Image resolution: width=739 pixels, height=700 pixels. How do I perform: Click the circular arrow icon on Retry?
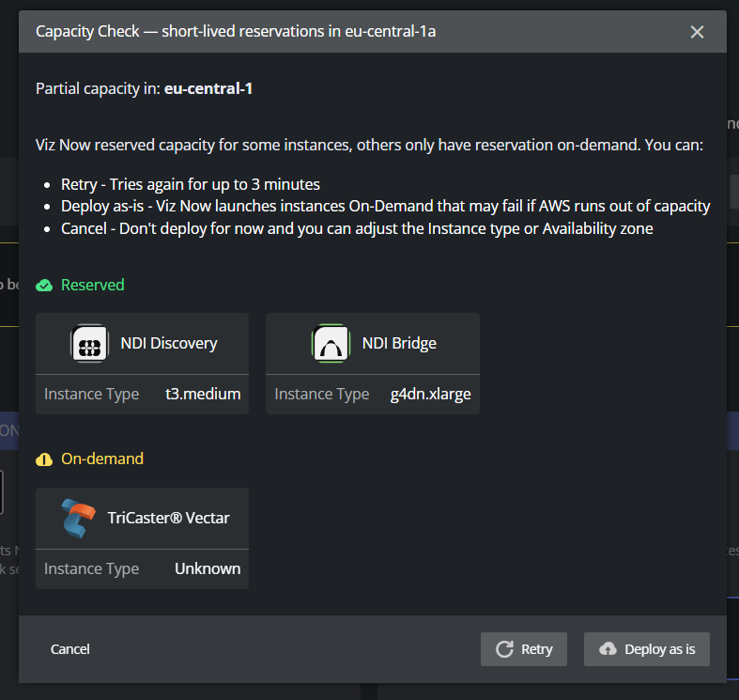click(504, 649)
